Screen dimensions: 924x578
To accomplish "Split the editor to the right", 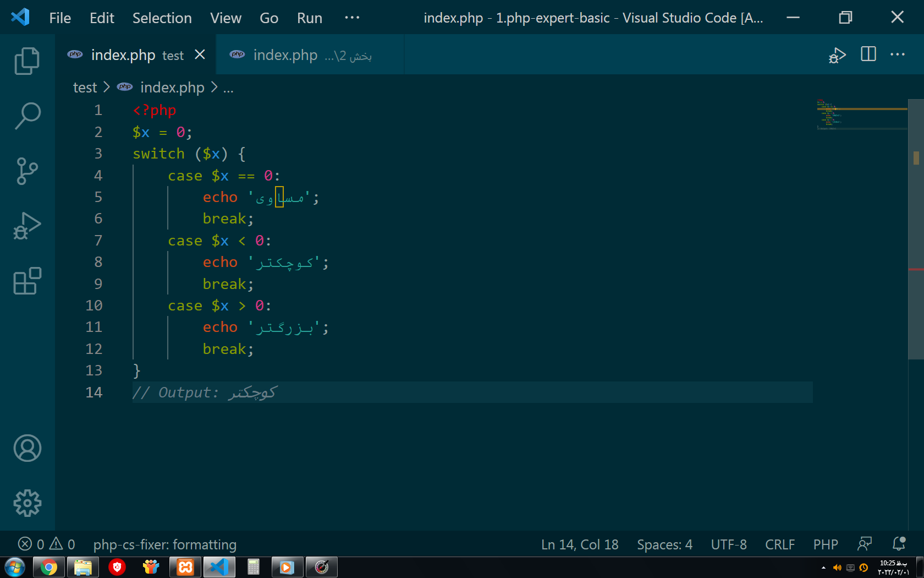I will click(868, 54).
